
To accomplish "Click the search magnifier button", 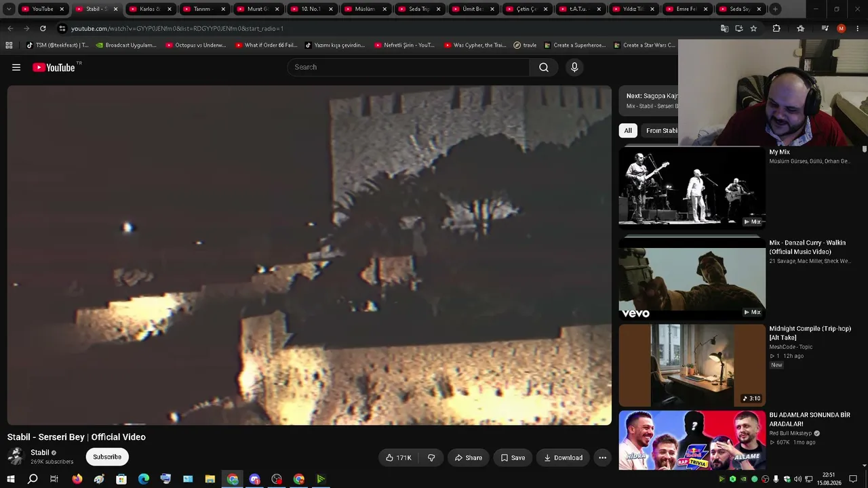I will tap(544, 67).
